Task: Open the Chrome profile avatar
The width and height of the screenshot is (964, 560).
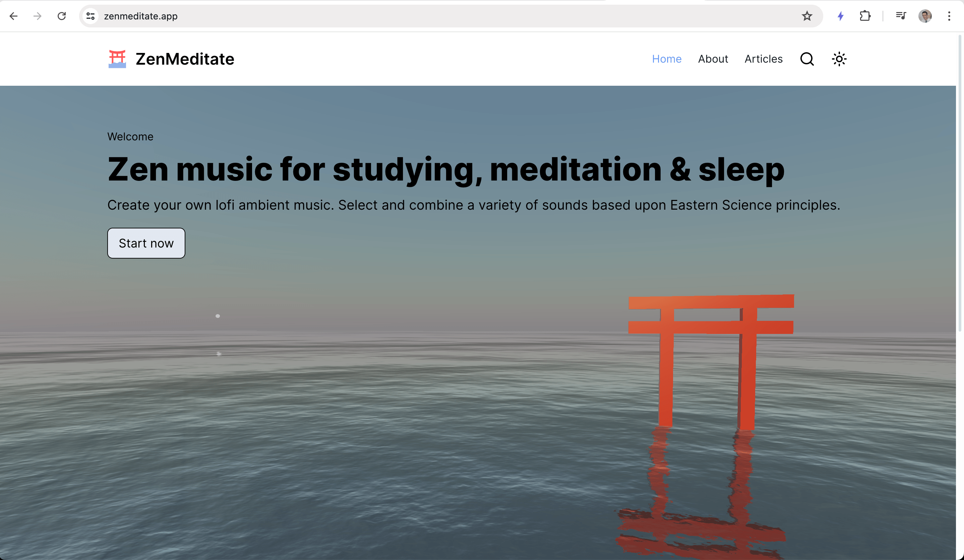Action: pyautogui.click(x=925, y=16)
